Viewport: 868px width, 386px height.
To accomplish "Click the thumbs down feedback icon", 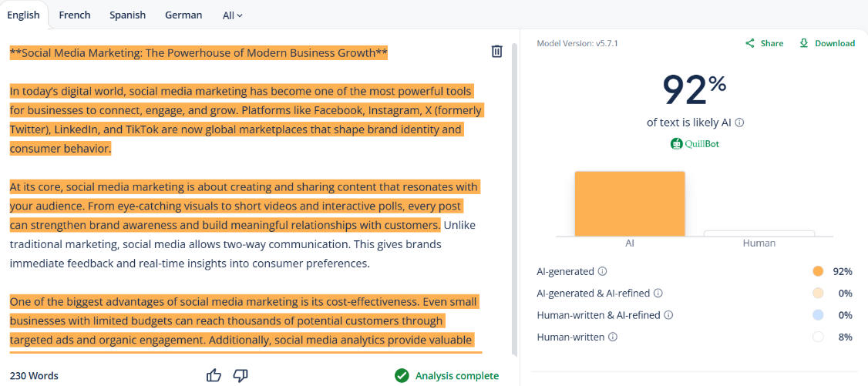I will pos(241,375).
